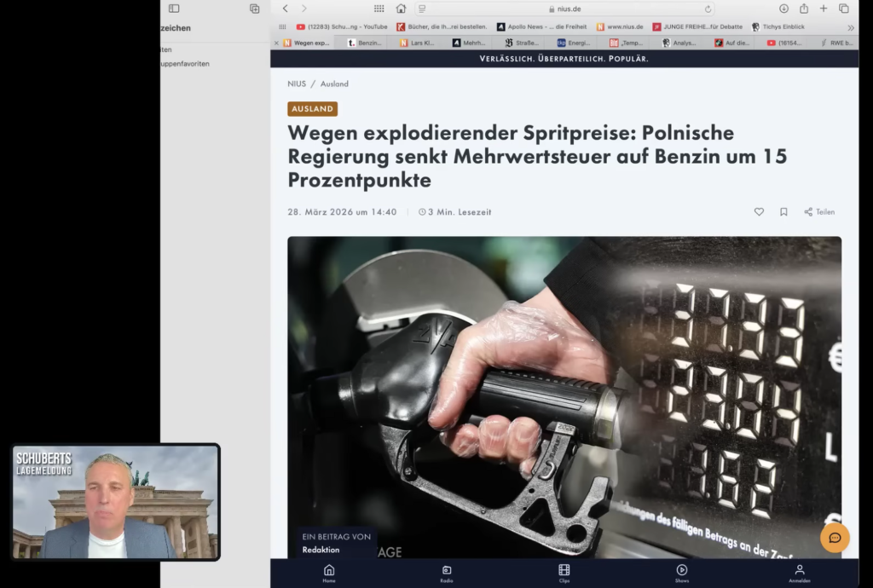
Task: Switch to the RWE browser tab
Action: [839, 43]
